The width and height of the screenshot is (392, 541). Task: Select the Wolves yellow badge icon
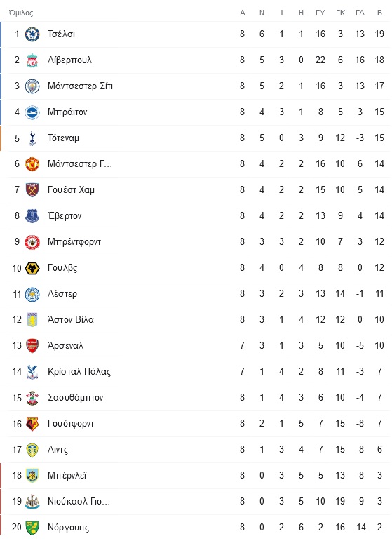32,268
